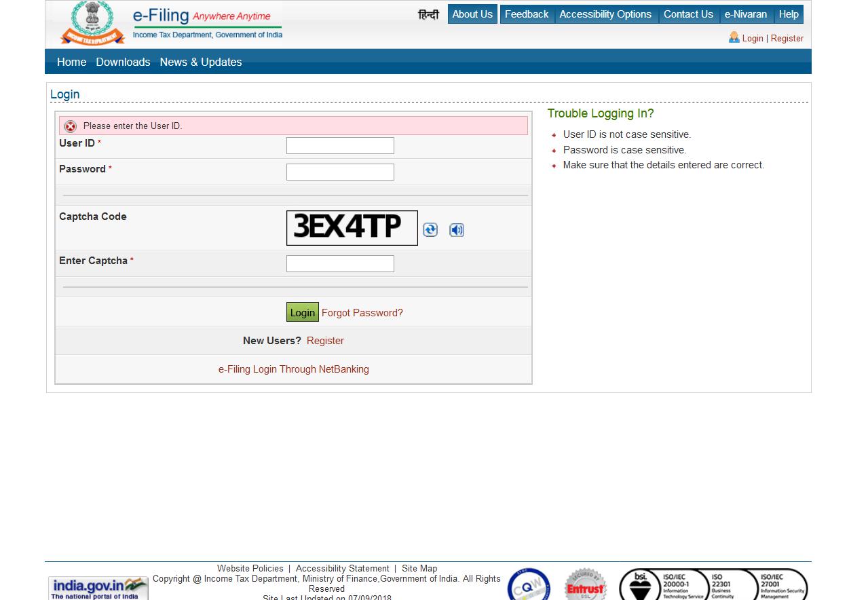Screen dimensions: 868x600
Task: Click the Income Tax Department emblem logo
Action: [x=92, y=24]
